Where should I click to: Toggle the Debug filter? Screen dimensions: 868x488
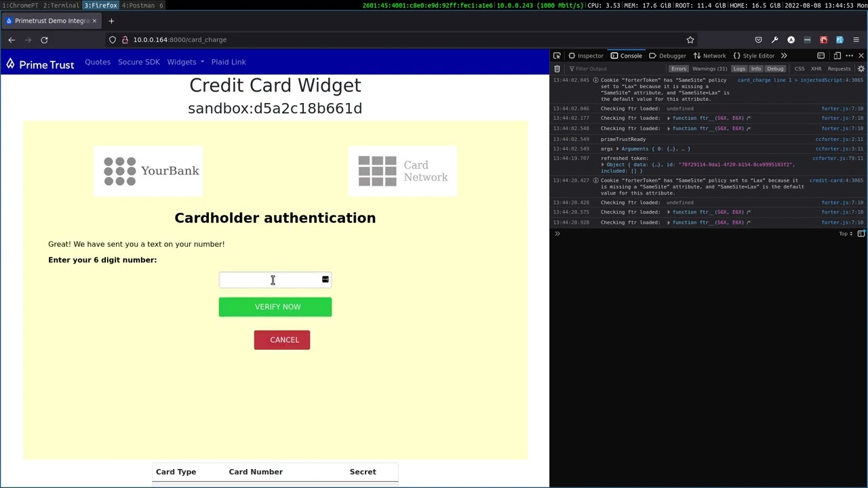775,68
